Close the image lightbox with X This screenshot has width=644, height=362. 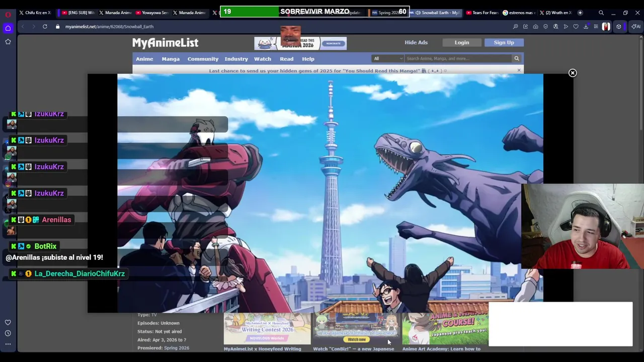click(x=572, y=73)
